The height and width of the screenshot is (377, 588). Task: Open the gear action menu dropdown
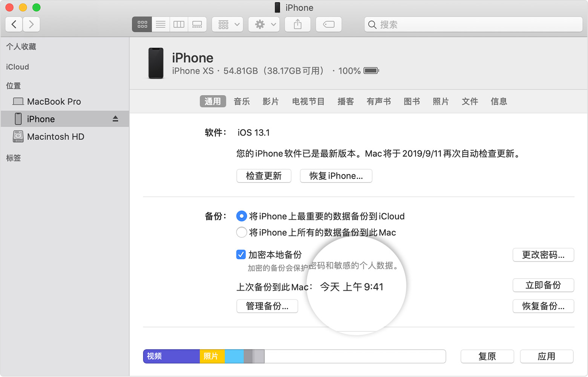(264, 25)
